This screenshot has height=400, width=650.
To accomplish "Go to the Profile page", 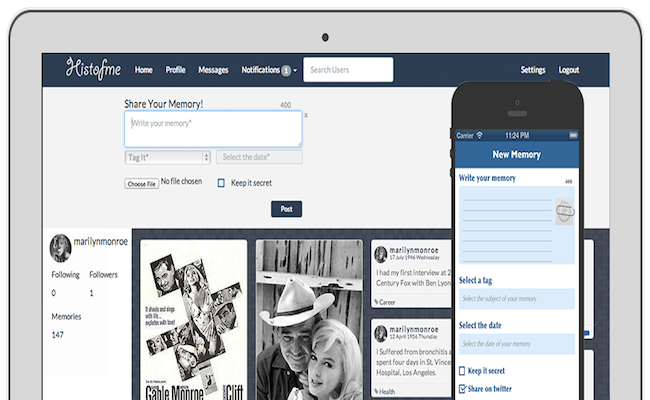I will 175,70.
